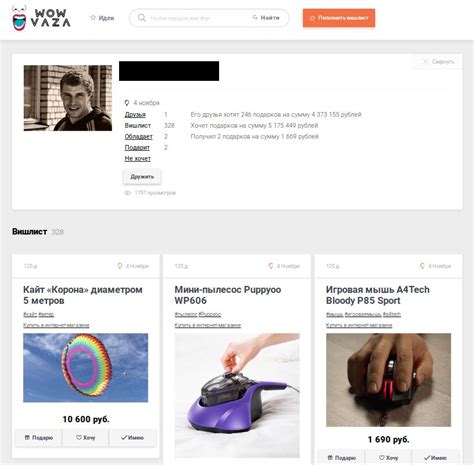The width and height of the screenshot is (474, 465).
Task: Open the profile photo
Action: [68, 98]
